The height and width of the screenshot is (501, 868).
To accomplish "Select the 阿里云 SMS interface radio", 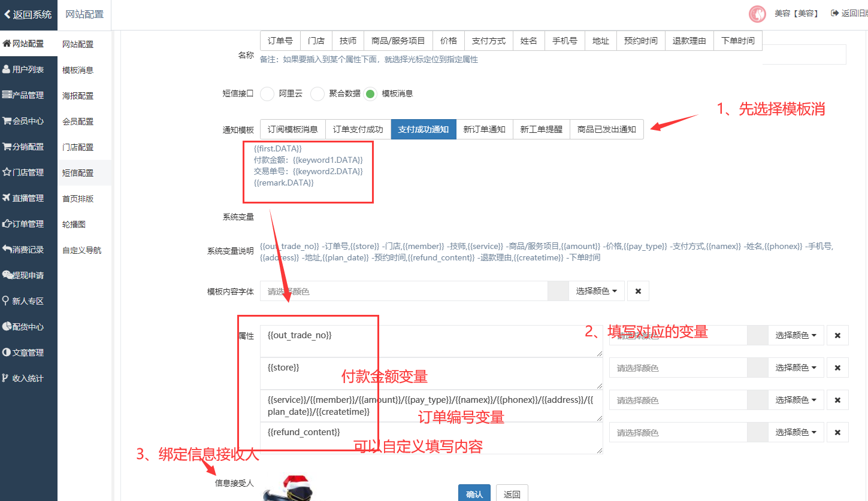I will coord(267,94).
